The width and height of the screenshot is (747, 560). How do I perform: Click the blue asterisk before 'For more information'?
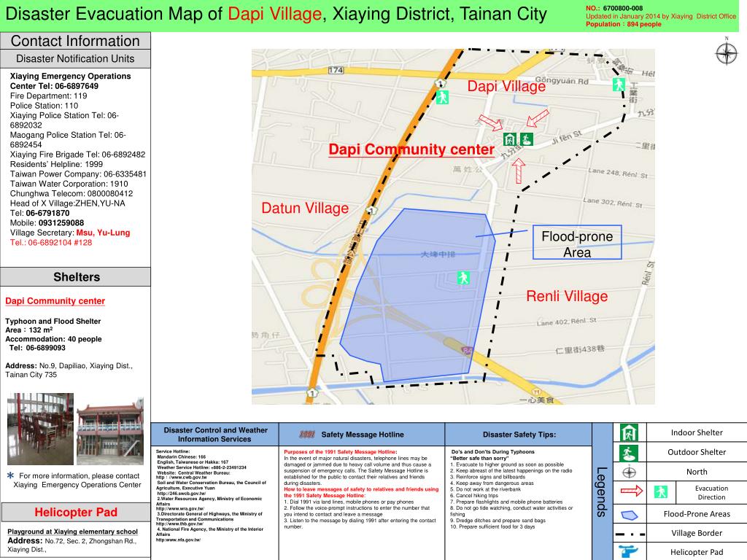coord(10,475)
